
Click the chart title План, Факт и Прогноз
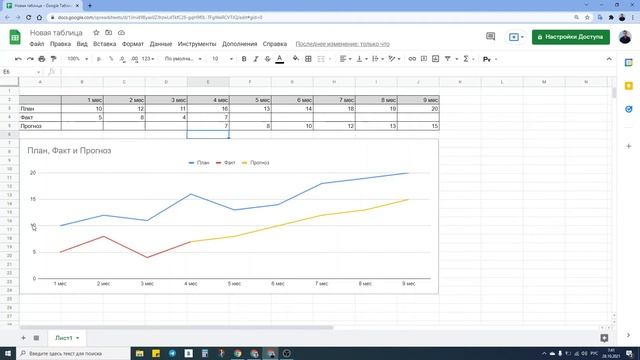click(x=69, y=151)
